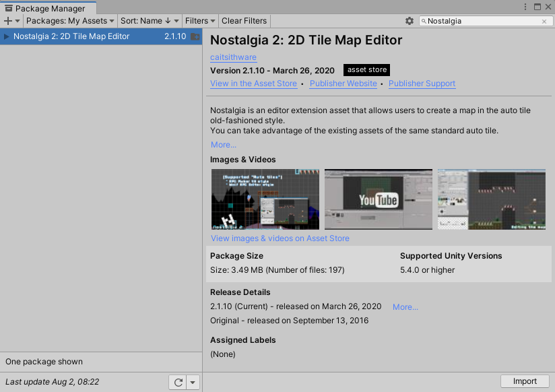The width and height of the screenshot is (555, 392).
Task: Click View in the Asset Store link
Action: (x=253, y=84)
